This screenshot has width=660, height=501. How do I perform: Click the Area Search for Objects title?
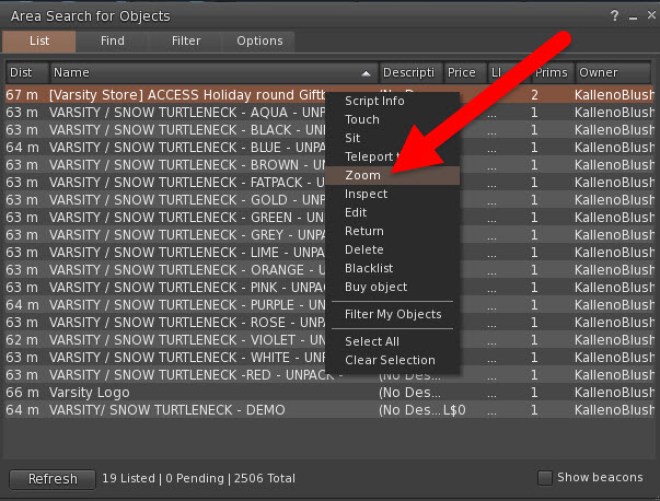(90, 16)
